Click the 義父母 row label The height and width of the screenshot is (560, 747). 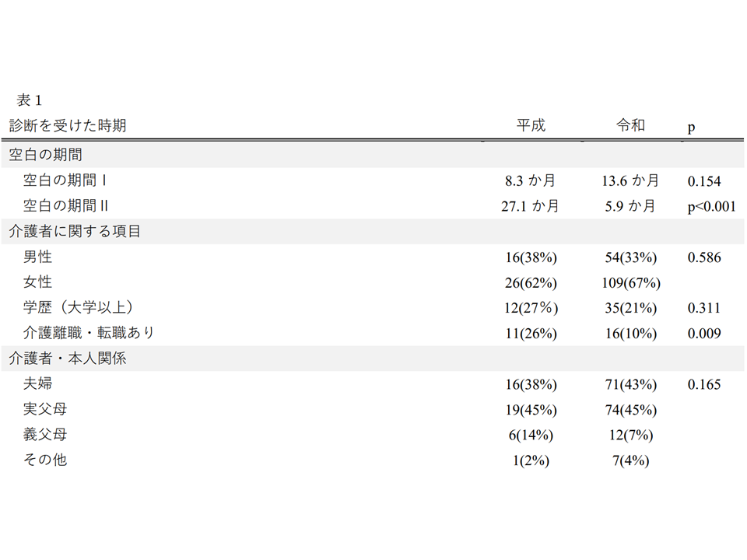point(45,435)
